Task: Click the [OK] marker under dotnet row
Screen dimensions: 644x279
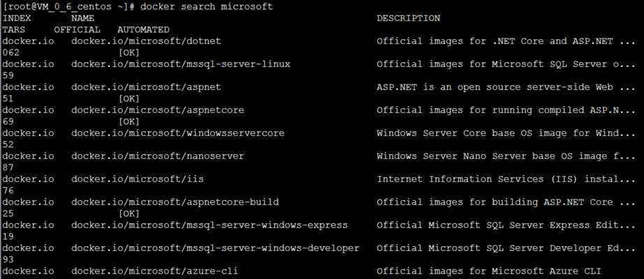Action: [x=129, y=53]
